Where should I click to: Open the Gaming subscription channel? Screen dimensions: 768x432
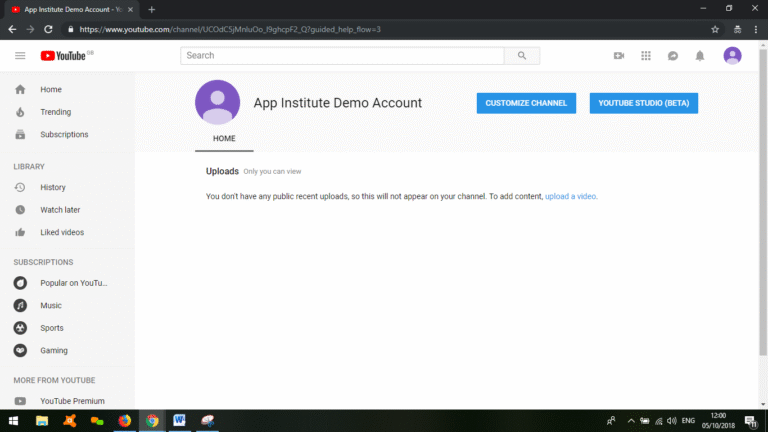click(x=53, y=350)
